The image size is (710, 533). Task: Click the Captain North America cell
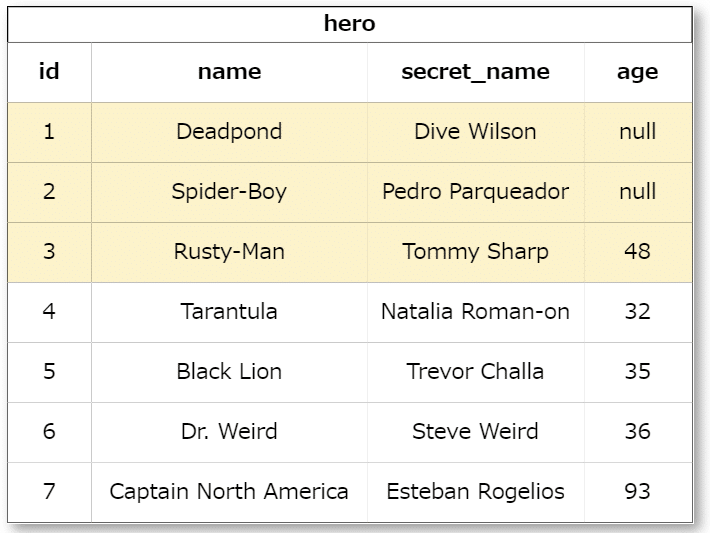229,491
